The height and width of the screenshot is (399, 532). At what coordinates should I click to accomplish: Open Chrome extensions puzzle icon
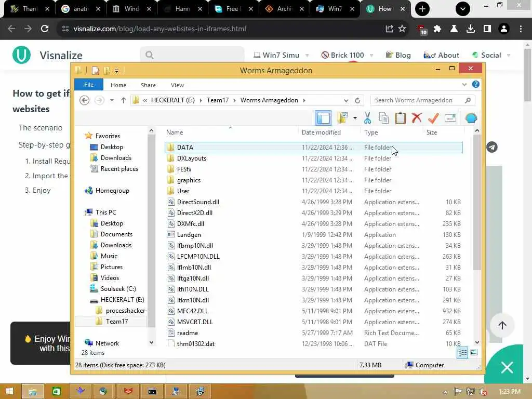(437, 29)
